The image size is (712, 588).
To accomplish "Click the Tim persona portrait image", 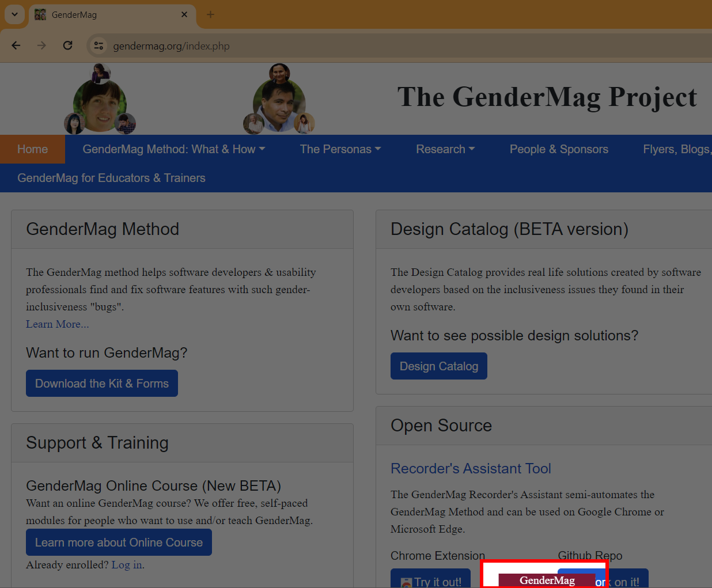I will pos(279,99).
